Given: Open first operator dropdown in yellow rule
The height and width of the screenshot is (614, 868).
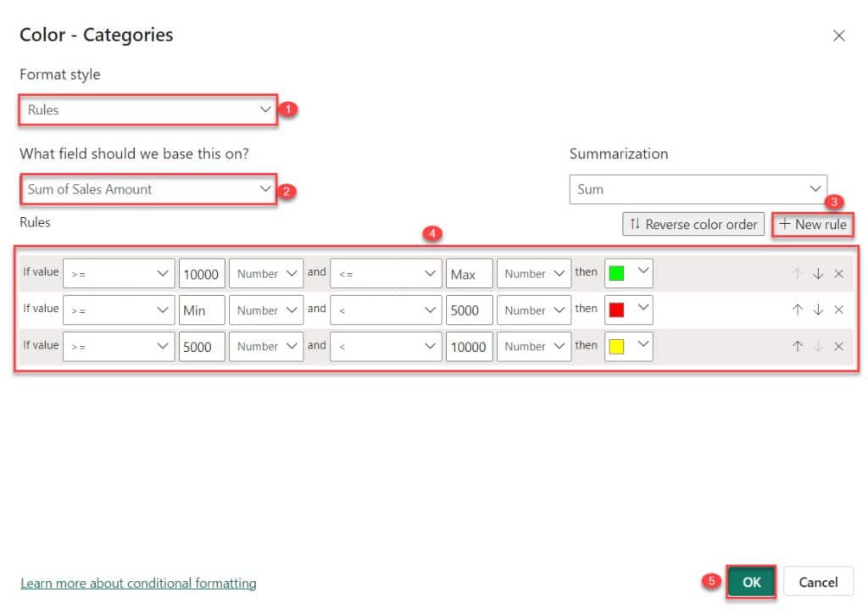Looking at the screenshot, I should pyautogui.click(x=119, y=347).
